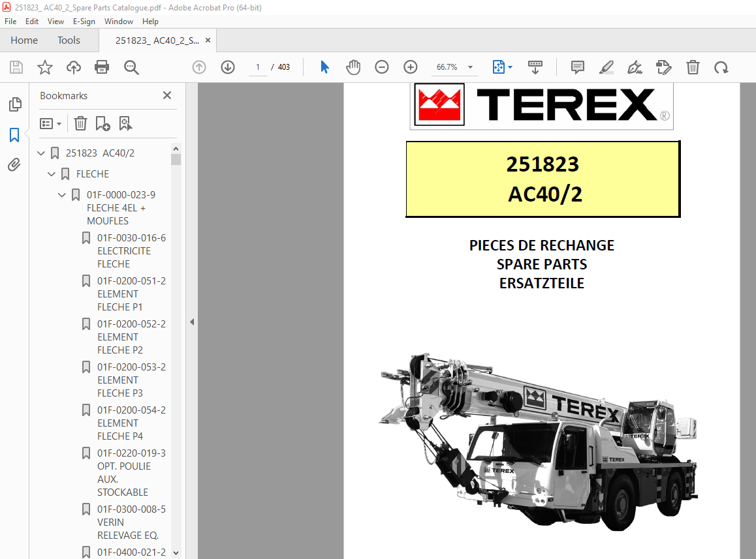Delete page with trash toolbar icon
Screen dimensions: 756x559
[693, 67]
